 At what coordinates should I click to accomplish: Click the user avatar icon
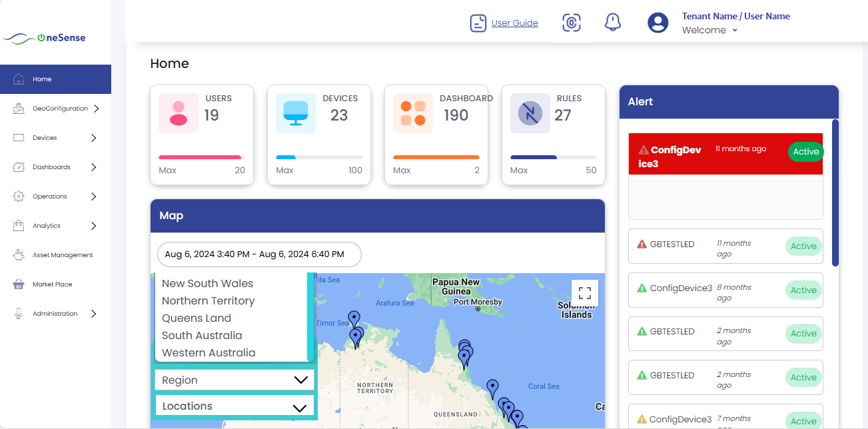click(657, 22)
